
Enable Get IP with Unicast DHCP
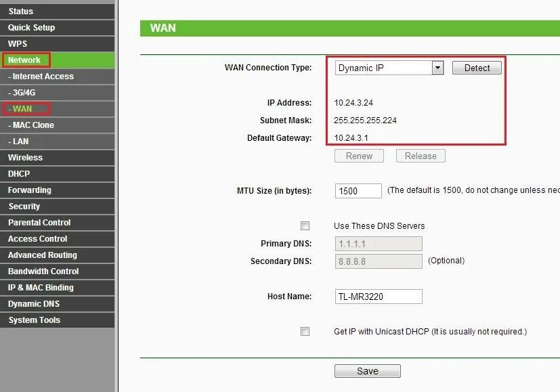coord(305,331)
